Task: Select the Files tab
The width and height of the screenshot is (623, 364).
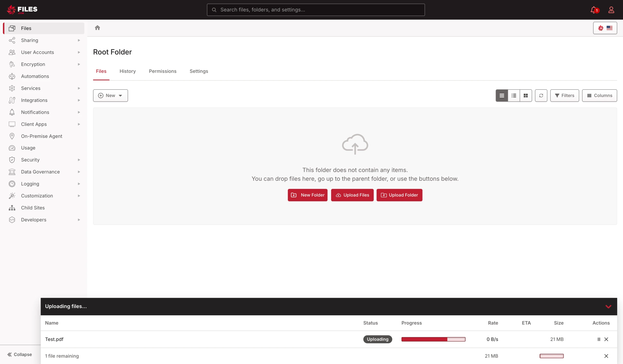Action: (x=101, y=71)
